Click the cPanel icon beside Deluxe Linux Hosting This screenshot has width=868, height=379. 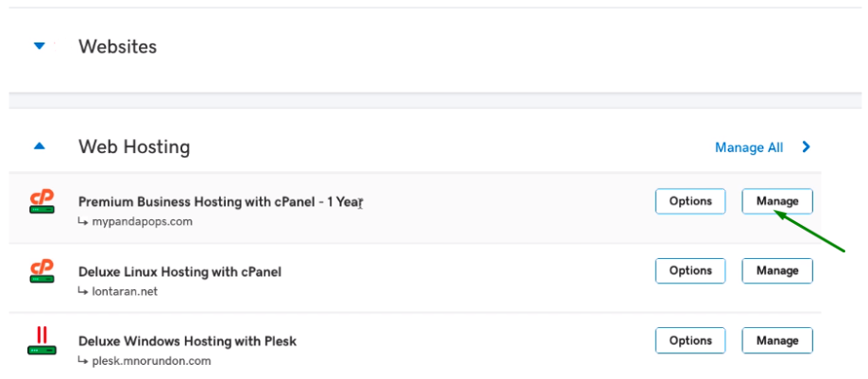tap(43, 271)
